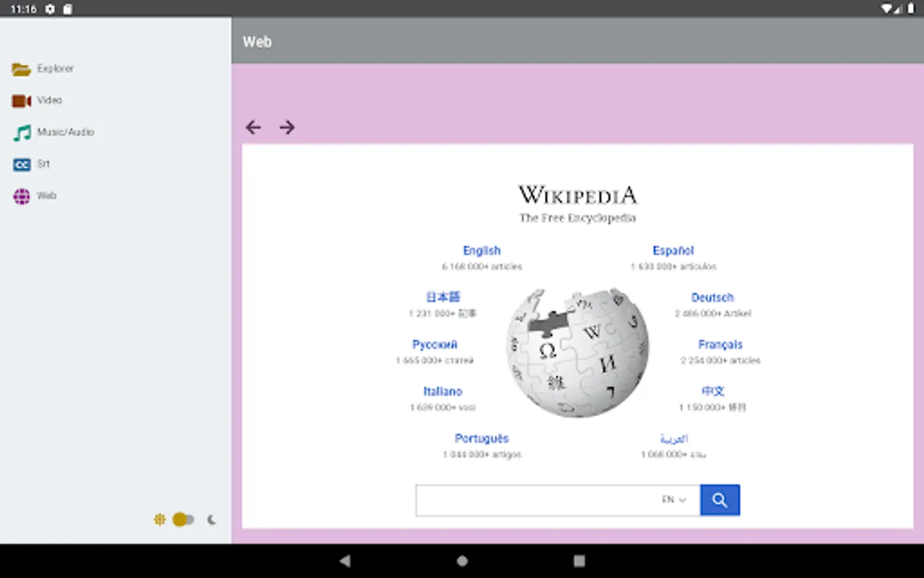The height and width of the screenshot is (578, 924).
Task: Tap the battery status icon
Action: coord(911,8)
